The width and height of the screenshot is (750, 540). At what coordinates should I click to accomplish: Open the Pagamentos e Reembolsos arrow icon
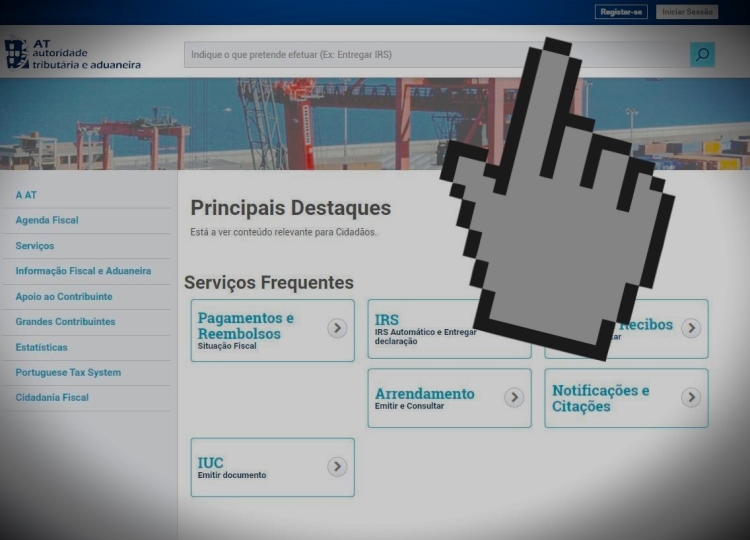(337, 328)
